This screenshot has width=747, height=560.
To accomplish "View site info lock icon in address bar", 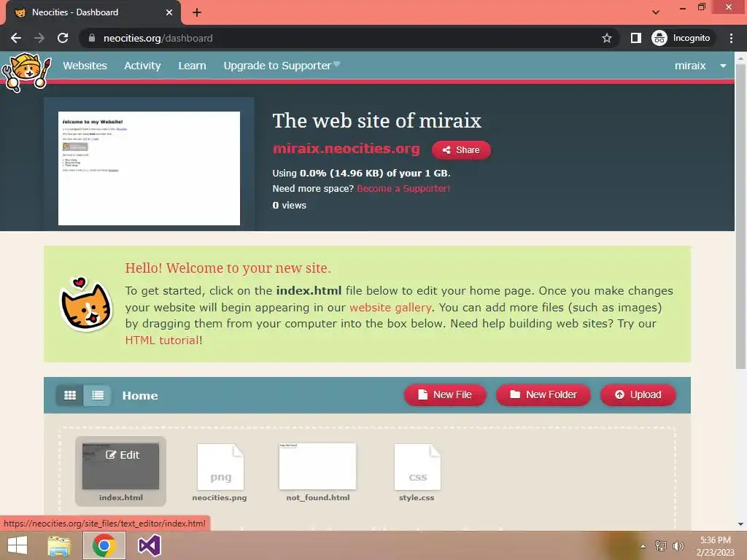I will (92, 38).
